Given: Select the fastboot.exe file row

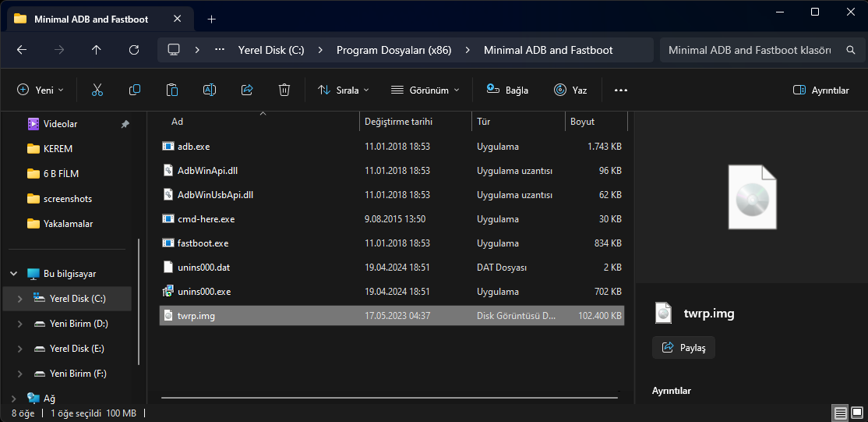Looking at the screenshot, I should click(x=392, y=243).
